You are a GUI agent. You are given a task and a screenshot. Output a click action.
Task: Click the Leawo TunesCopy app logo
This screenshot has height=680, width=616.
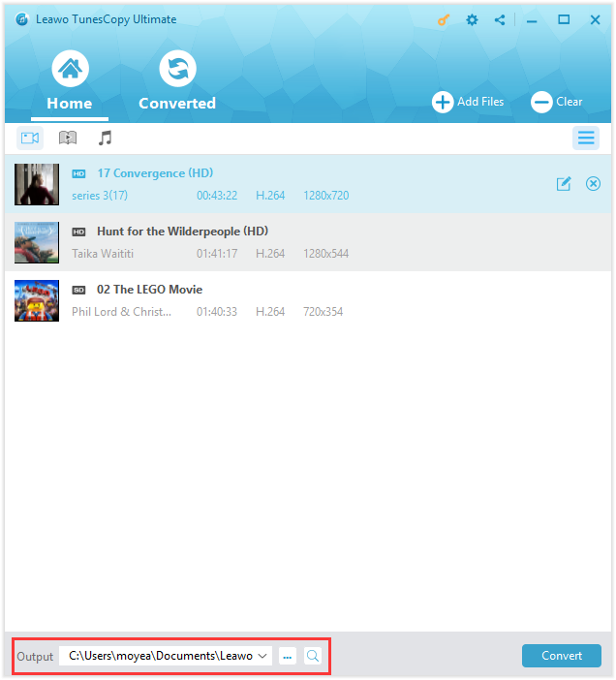(x=22, y=19)
